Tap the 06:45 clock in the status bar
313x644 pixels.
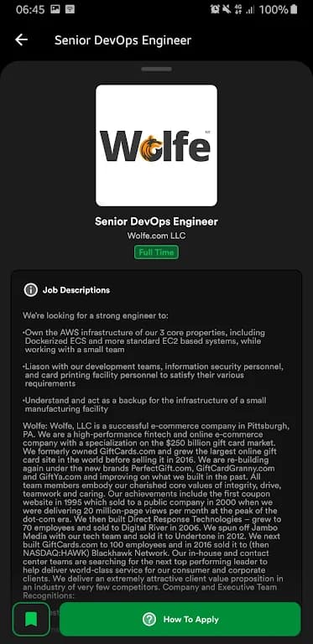(30, 9)
